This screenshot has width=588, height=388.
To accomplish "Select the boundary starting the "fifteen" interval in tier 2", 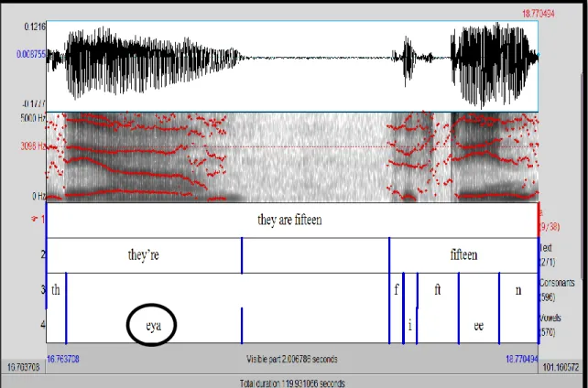I will click(x=389, y=255).
